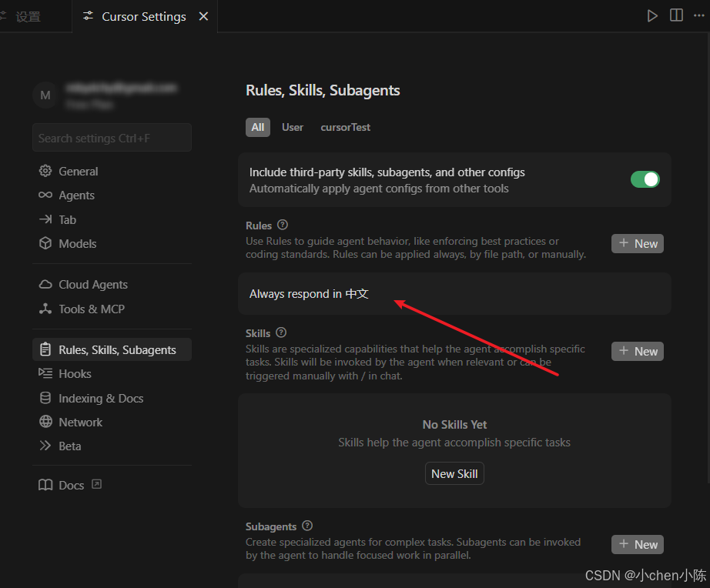Close the Cursor Settings tab
Viewport: 710px width, 588px height.
click(204, 16)
